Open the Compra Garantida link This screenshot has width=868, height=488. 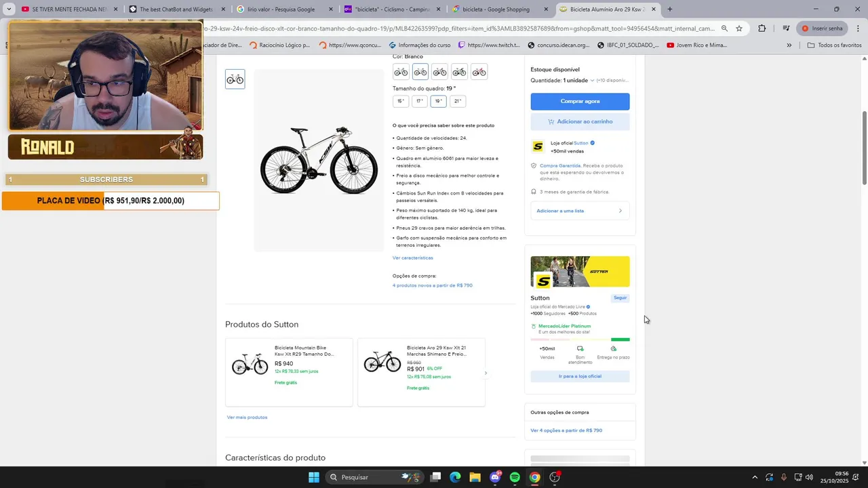pos(560,165)
